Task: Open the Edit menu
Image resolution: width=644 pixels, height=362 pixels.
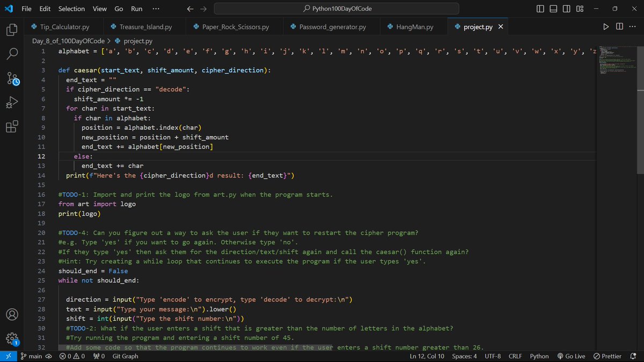Action: 45,9
